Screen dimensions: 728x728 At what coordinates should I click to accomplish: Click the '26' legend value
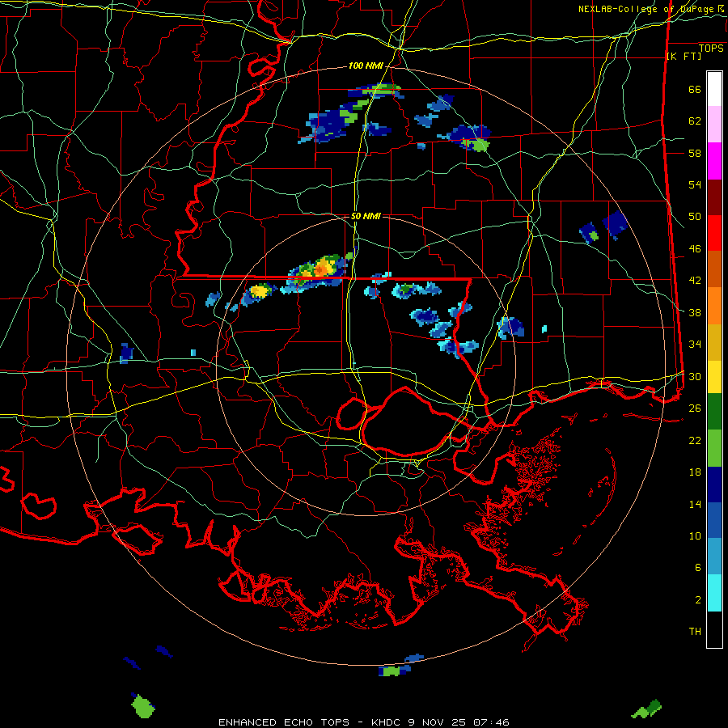tap(695, 408)
